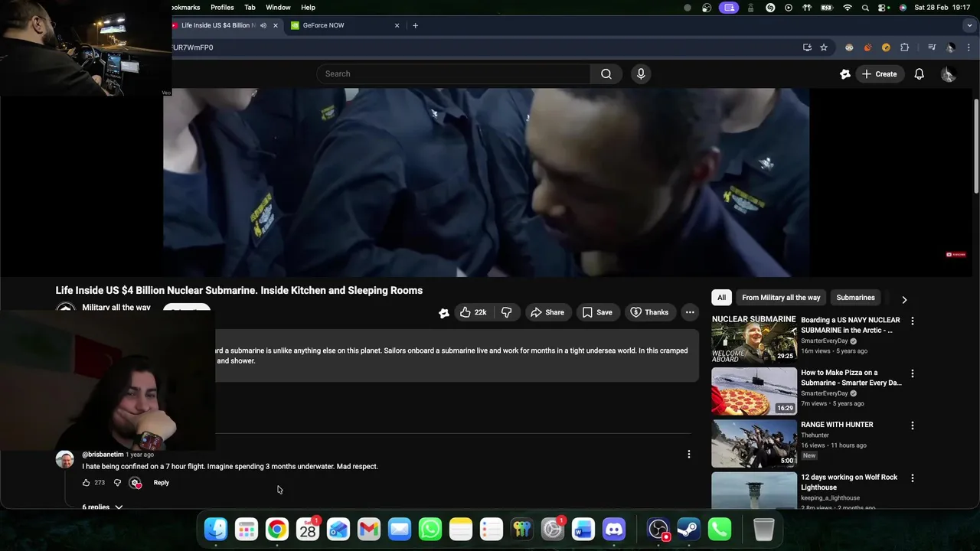Open @brisbanetim profile link
Viewport: 980px width, 551px height.
point(103,455)
